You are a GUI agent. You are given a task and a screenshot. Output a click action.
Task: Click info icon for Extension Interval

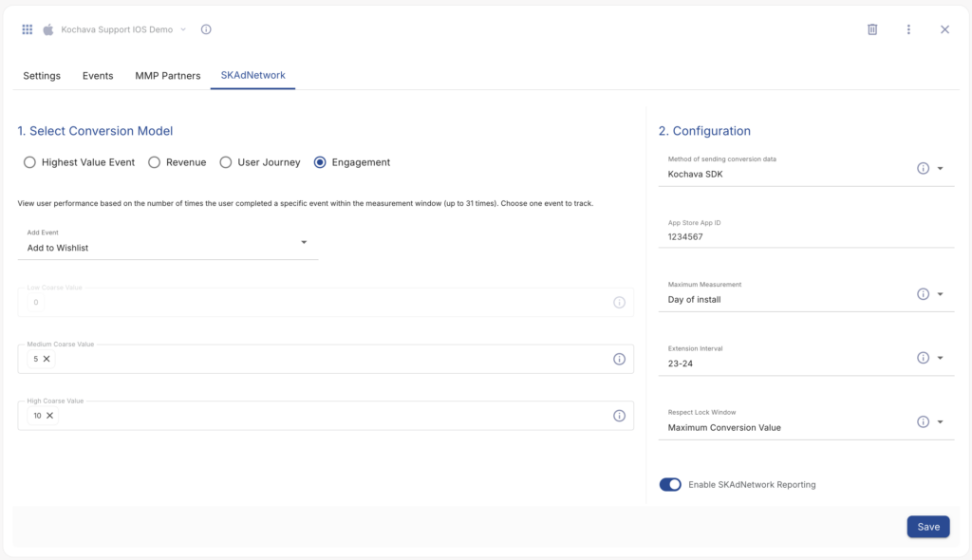(x=923, y=358)
